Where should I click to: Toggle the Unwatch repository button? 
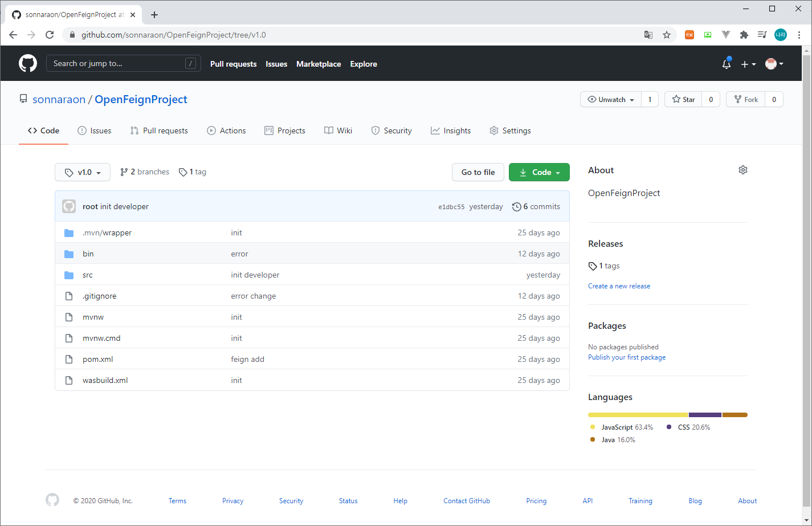[611, 99]
